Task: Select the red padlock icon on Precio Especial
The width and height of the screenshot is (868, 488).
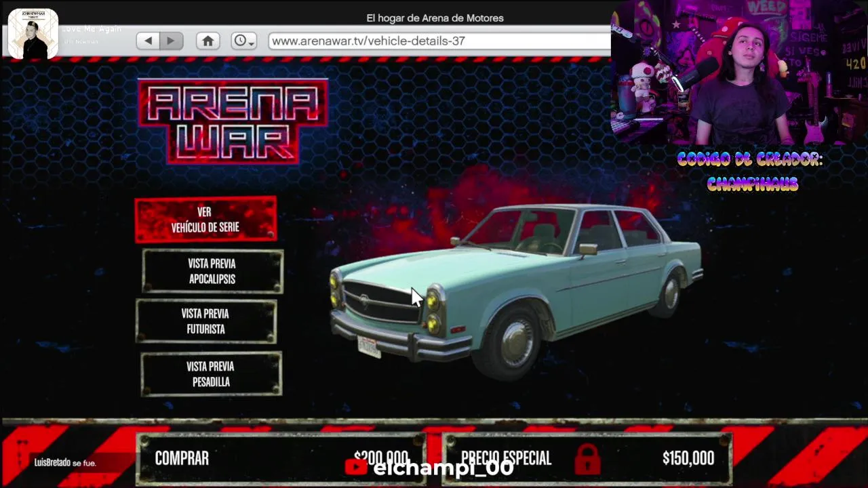Action: [587, 459]
